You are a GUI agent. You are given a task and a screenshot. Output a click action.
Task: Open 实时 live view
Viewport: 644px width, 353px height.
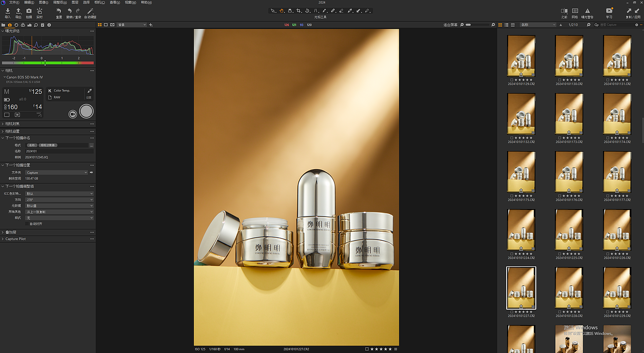pyautogui.click(x=40, y=11)
